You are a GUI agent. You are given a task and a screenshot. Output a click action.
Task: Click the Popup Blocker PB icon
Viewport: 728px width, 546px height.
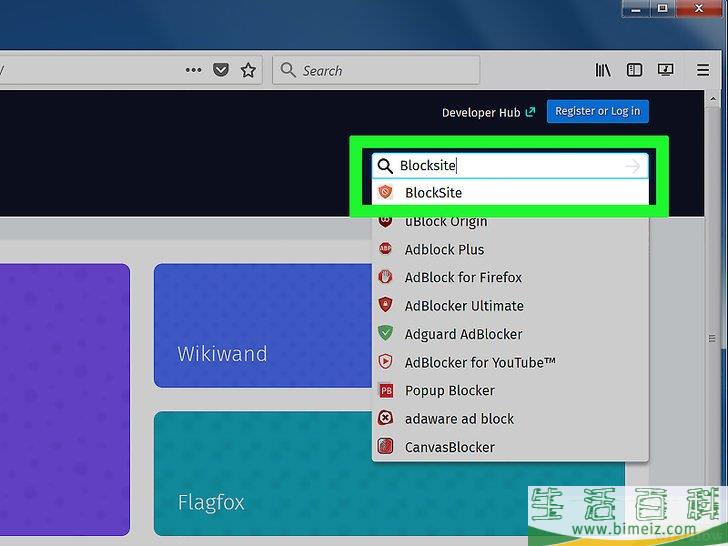386,390
